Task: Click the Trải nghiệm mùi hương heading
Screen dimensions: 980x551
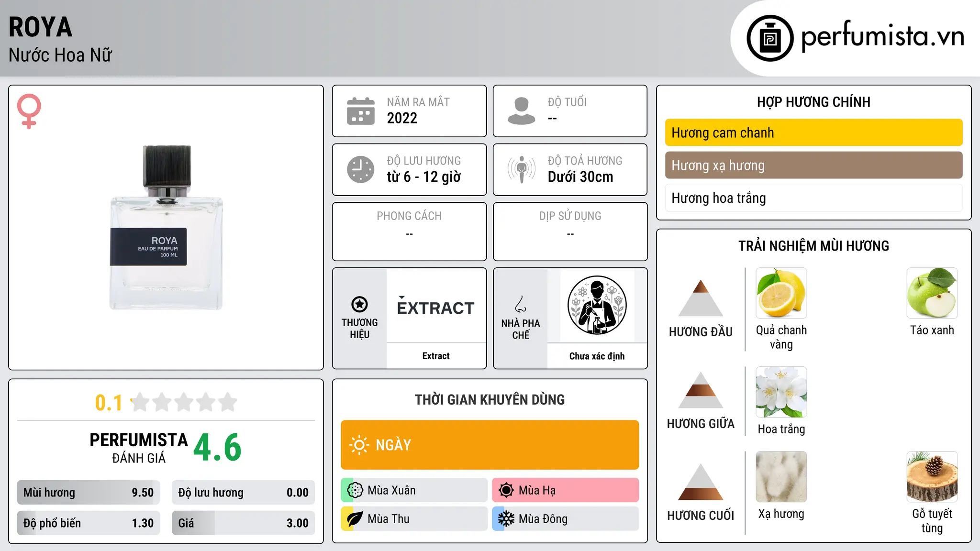Action: click(813, 246)
